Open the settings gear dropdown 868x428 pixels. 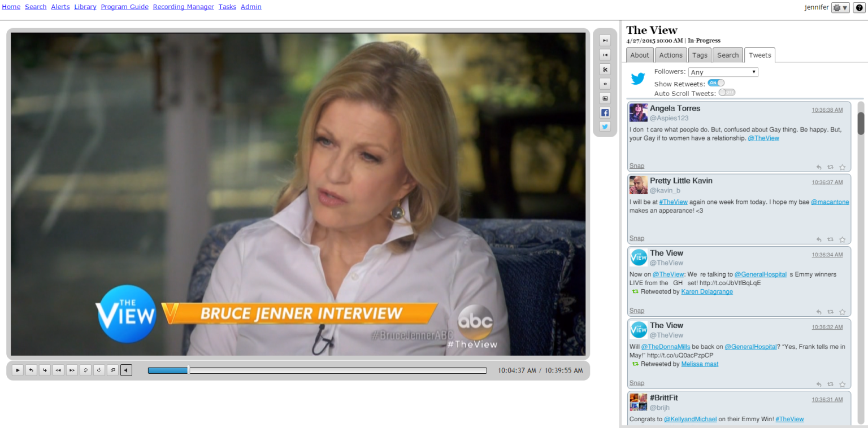tap(840, 7)
